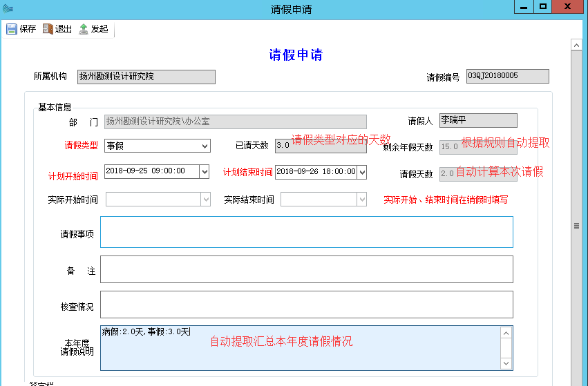Click the 退出 exit door icon
Viewport: 588px width, 386px height.
click(x=48, y=29)
